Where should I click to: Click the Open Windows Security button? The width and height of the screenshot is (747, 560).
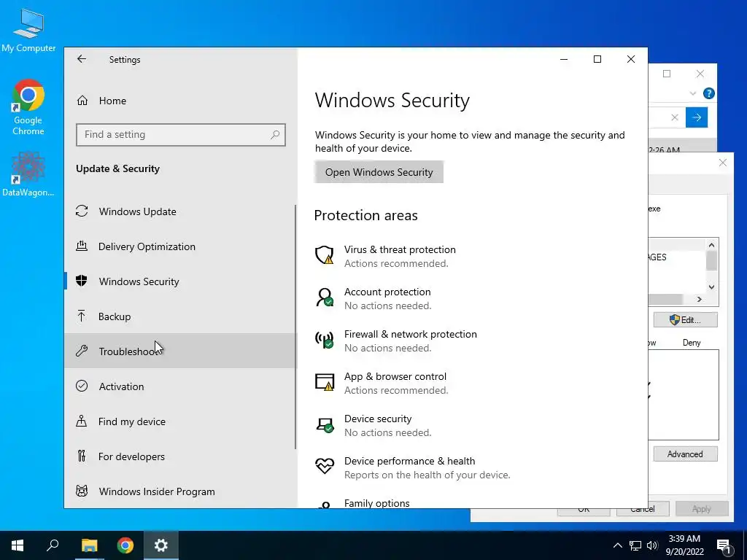379,172
